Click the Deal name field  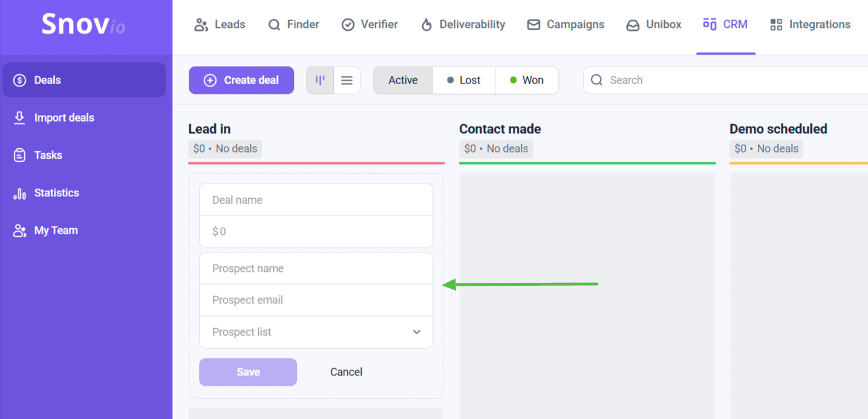[316, 200]
